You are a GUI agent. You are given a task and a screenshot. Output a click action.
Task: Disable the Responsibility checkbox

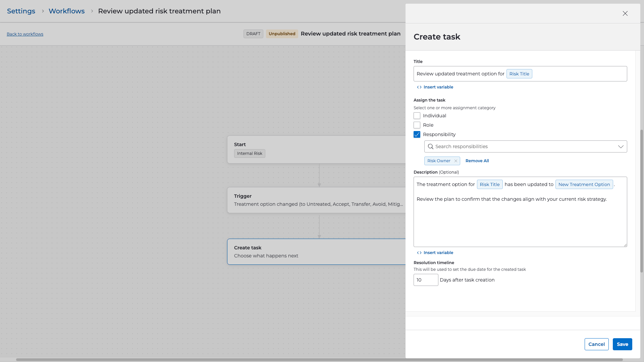pos(417,134)
